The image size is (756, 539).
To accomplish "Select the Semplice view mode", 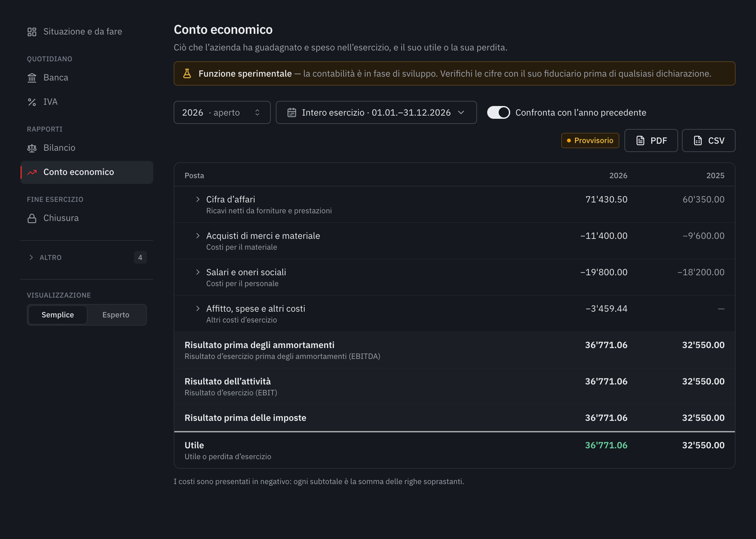I will 58,315.
